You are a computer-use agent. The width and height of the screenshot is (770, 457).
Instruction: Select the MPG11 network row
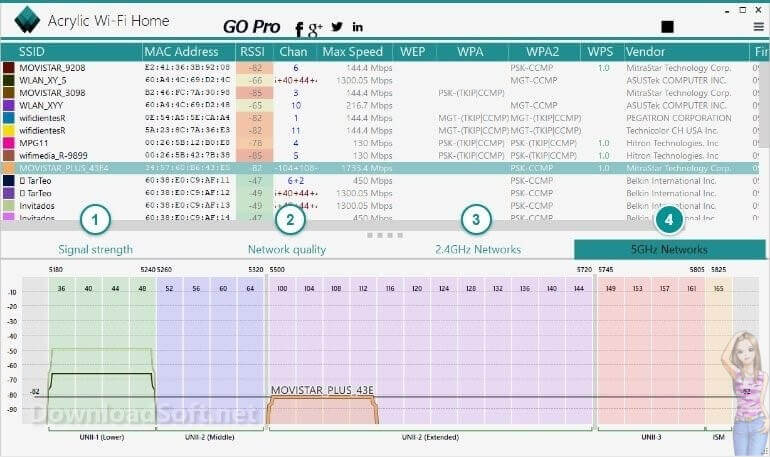[381, 143]
